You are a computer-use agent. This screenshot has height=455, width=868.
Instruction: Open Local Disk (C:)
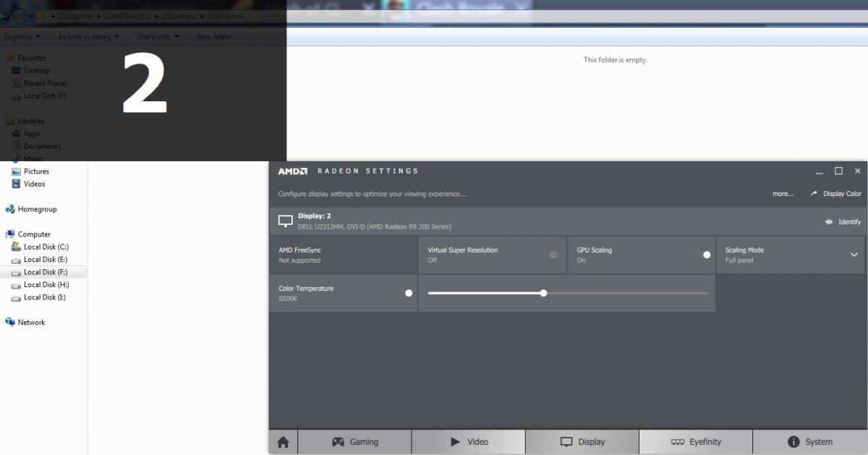46,247
